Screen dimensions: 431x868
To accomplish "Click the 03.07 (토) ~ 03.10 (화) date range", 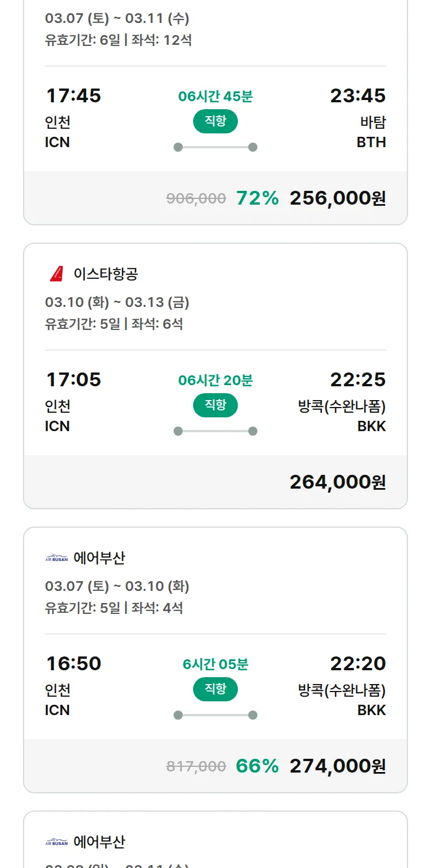I will pos(117,586).
